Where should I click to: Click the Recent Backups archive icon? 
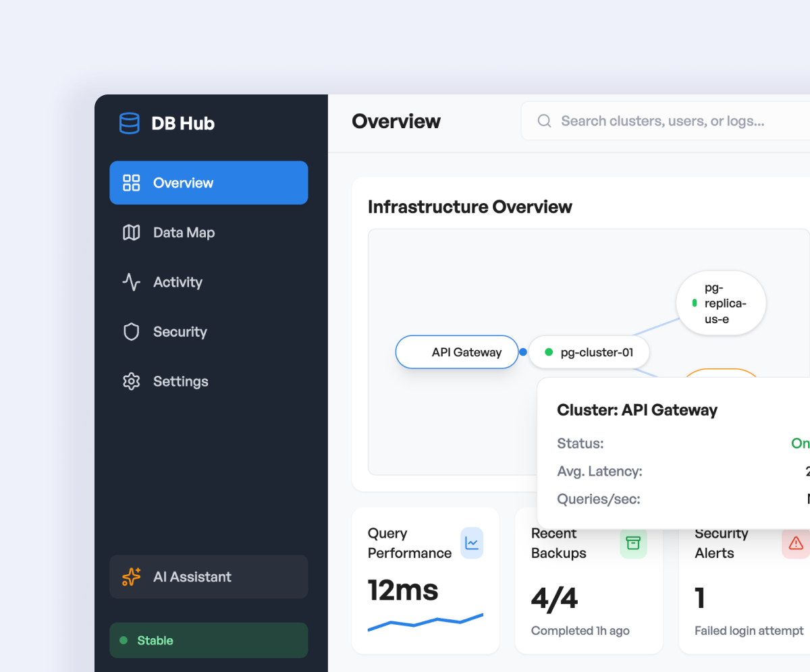pyautogui.click(x=633, y=543)
